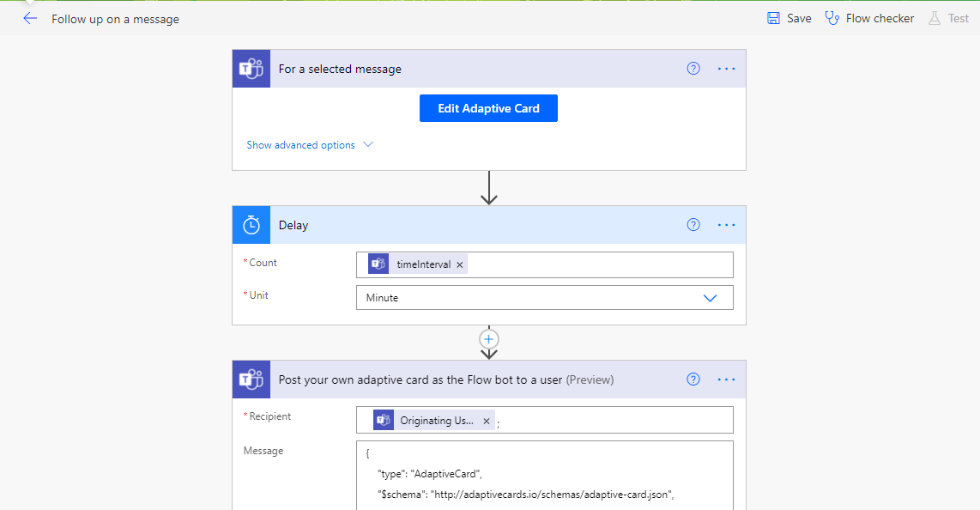This screenshot has width=980, height=510.
Task: Open the Flow checker
Action: coord(869,17)
